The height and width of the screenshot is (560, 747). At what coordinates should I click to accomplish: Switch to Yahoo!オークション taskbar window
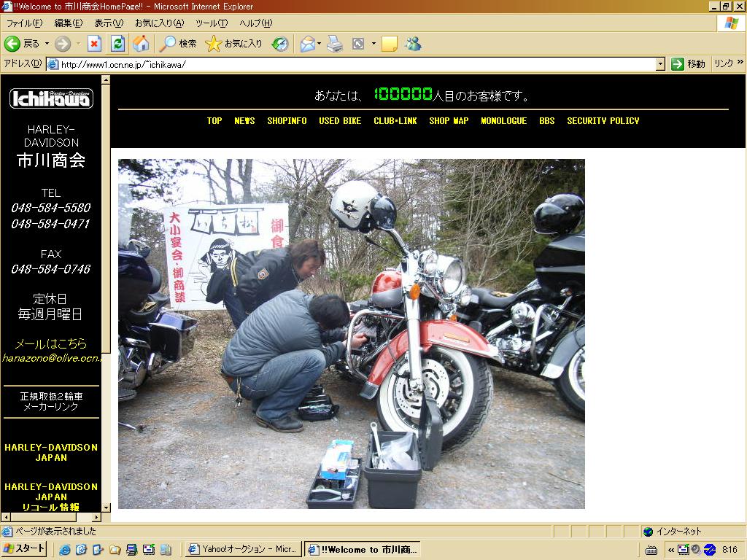click(242, 549)
